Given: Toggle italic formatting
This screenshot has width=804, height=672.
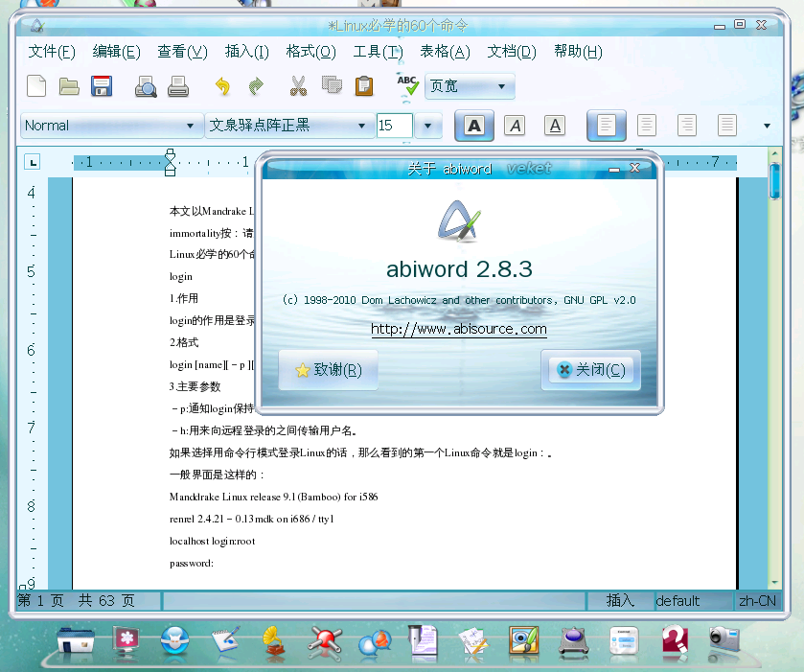Looking at the screenshot, I should [515, 126].
